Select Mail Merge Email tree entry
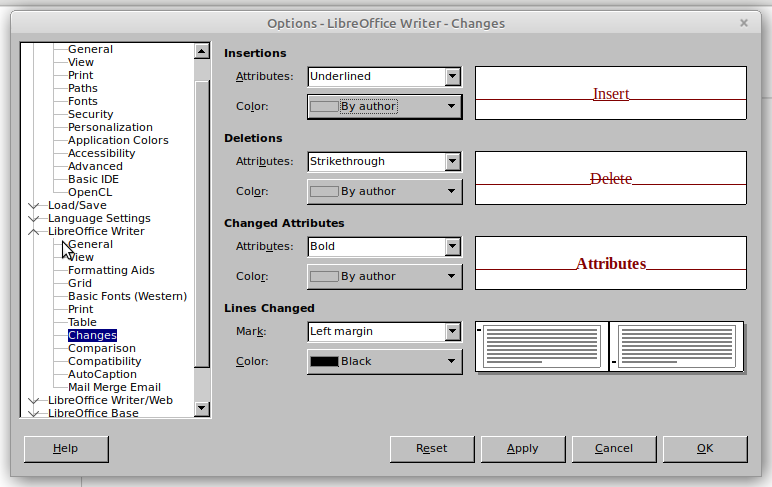 [114, 388]
